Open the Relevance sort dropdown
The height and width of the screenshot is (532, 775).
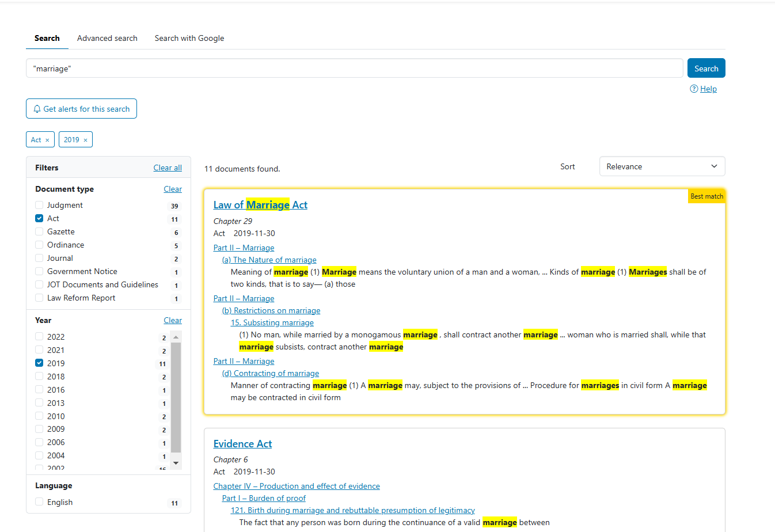[x=662, y=166]
